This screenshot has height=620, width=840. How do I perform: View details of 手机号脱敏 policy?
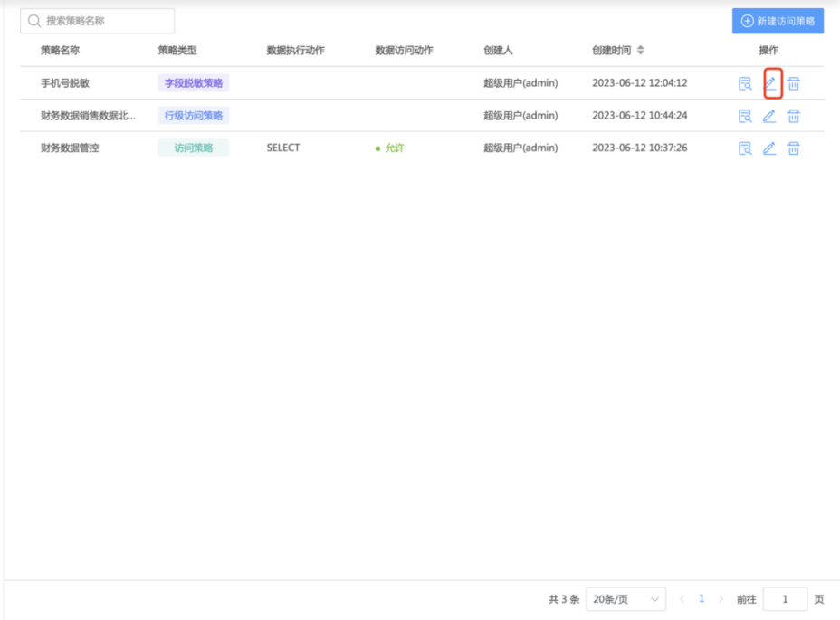point(745,83)
